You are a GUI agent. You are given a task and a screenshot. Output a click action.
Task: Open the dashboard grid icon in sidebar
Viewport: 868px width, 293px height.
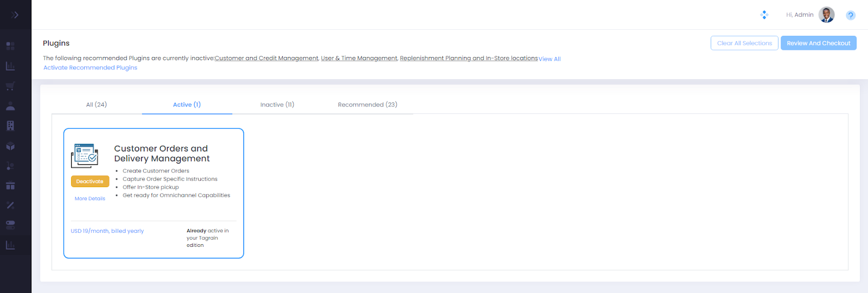(x=10, y=46)
